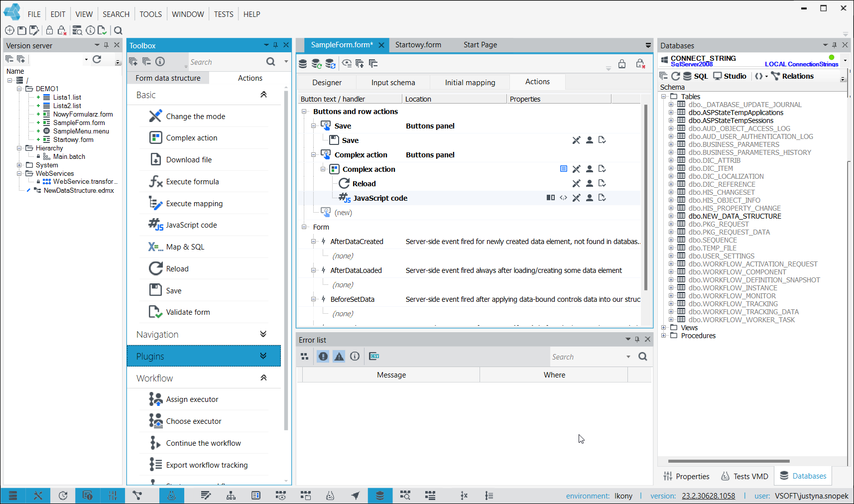Viewport: 854px width, 504px height.
Task: Toggle the warnings filter in the Error list
Action: click(x=339, y=357)
